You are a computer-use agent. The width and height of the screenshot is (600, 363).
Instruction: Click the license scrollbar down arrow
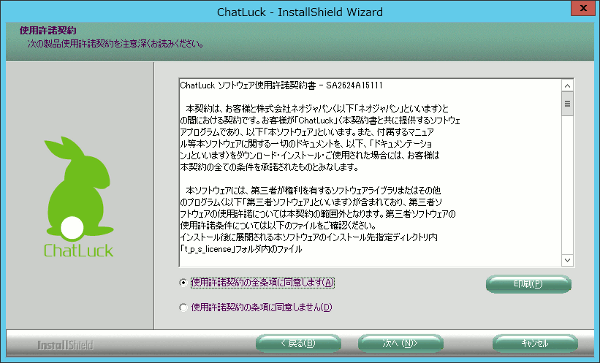click(567, 260)
